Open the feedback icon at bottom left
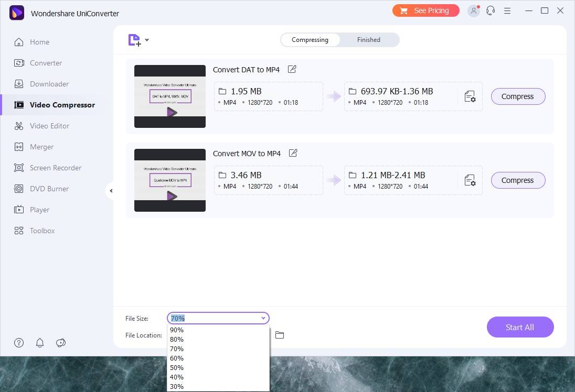The height and width of the screenshot is (392, 575). [61, 343]
